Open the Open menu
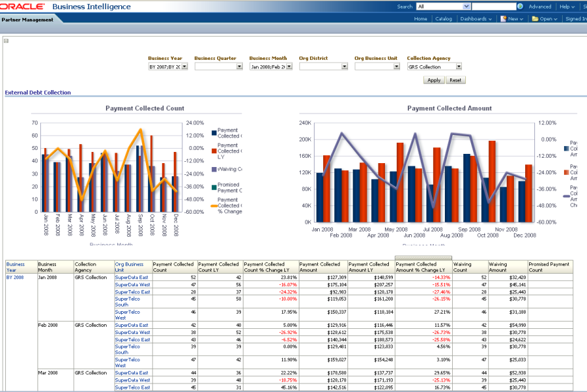 pyautogui.click(x=548, y=18)
